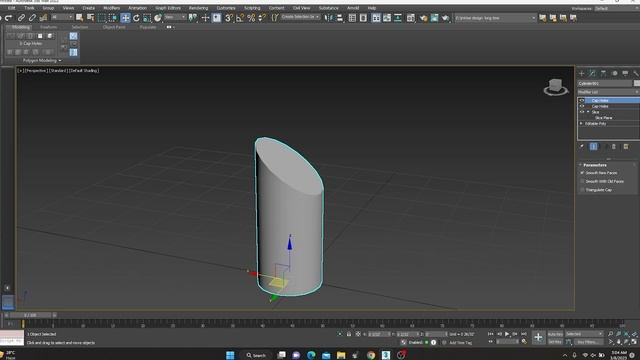
Task: Open the Graph Editors menu
Action: click(168, 8)
